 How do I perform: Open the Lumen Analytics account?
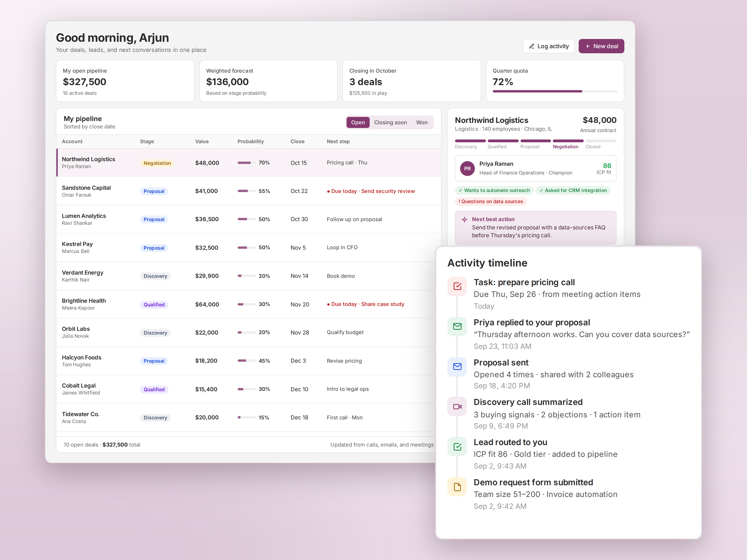pos(84,216)
